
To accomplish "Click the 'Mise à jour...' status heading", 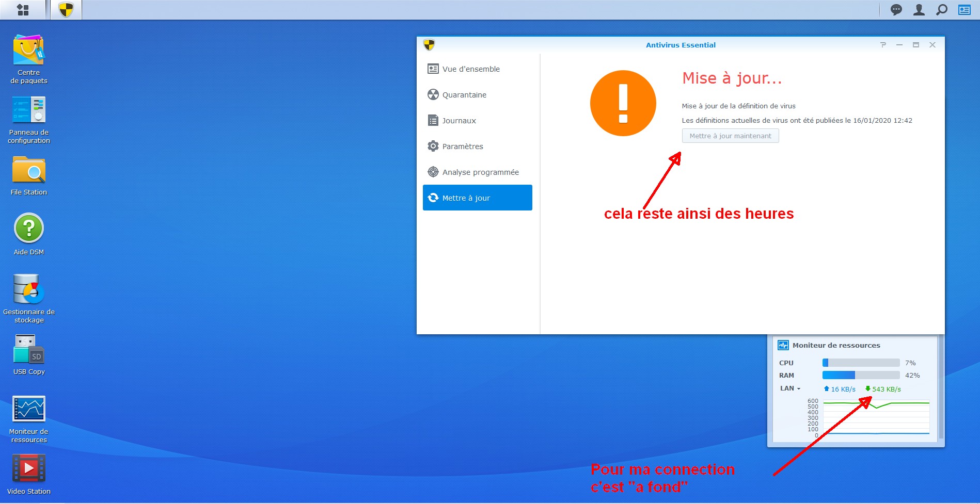I will pos(732,78).
